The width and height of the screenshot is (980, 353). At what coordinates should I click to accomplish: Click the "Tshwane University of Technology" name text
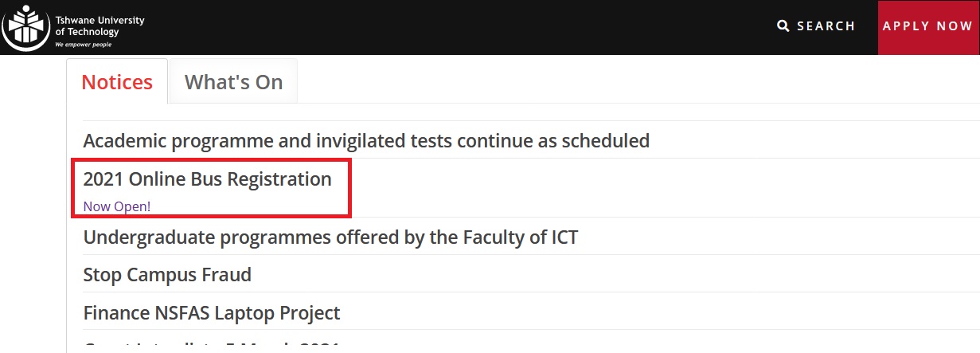click(x=100, y=25)
